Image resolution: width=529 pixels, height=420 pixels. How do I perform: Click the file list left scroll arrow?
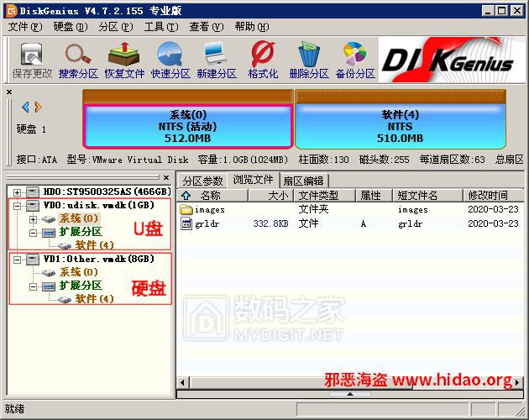[x=182, y=382]
